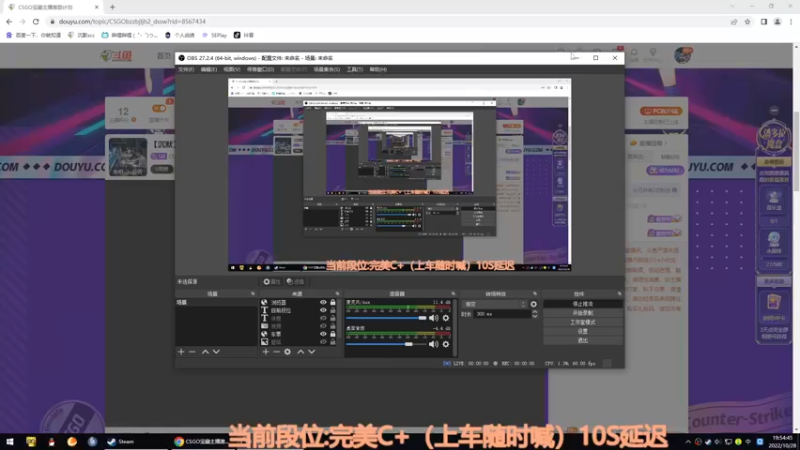The height and width of the screenshot is (450, 800).
Task: Adjust desktop audio volume slider
Action: 386,344
